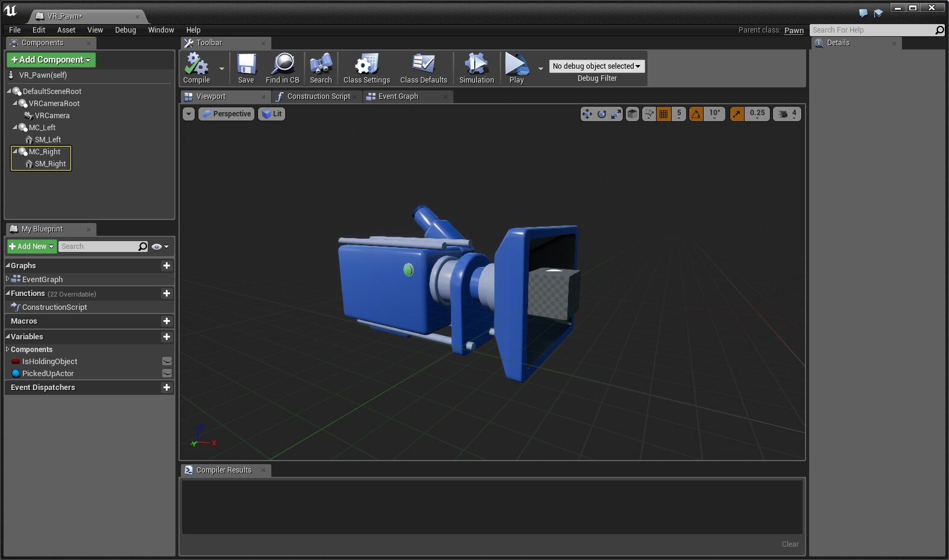The image size is (949, 560).
Task: Select the rotate transform tool in viewport
Action: click(x=602, y=114)
